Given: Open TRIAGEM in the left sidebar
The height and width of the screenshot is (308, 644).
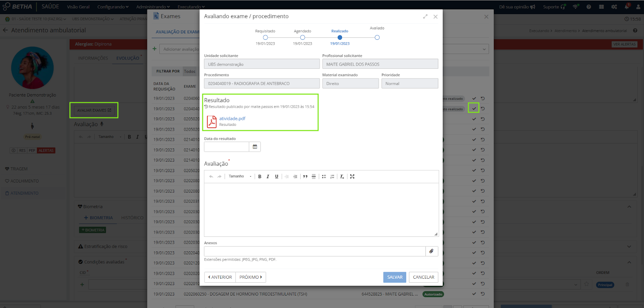Looking at the screenshot, I should pos(17,169).
